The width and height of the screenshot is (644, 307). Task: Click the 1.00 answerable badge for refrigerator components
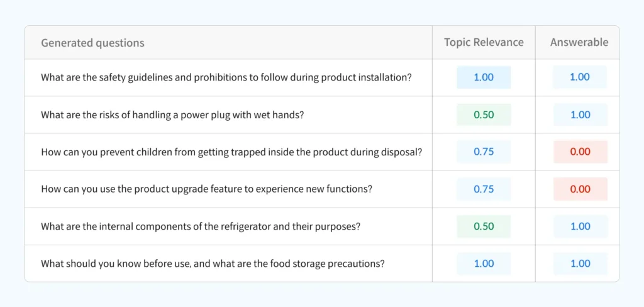(x=580, y=227)
